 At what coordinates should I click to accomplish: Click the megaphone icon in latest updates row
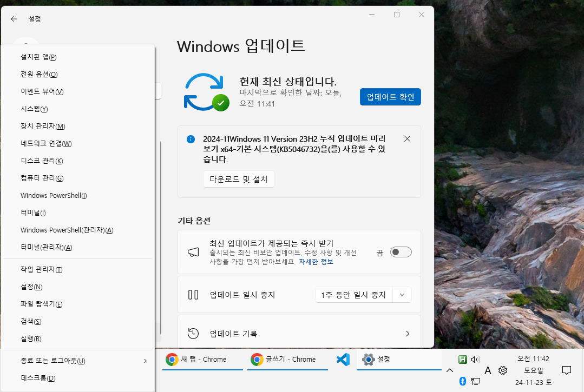pos(193,252)
